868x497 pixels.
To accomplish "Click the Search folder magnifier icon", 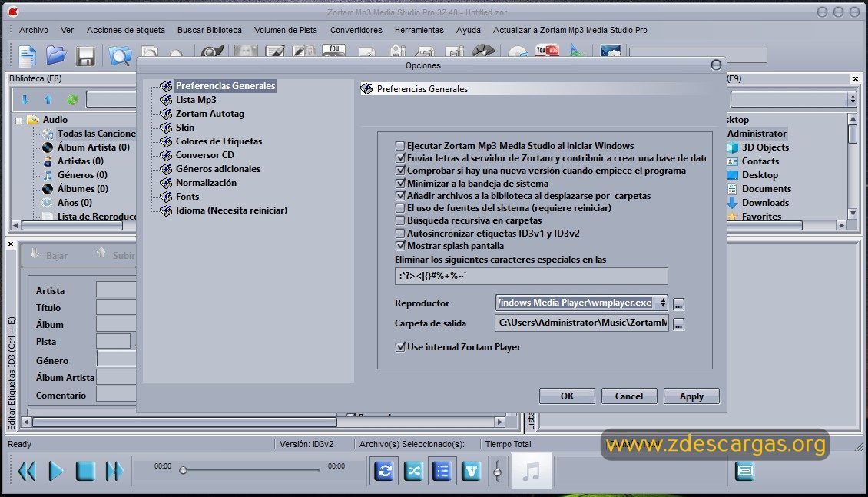I will click(120, 56).
